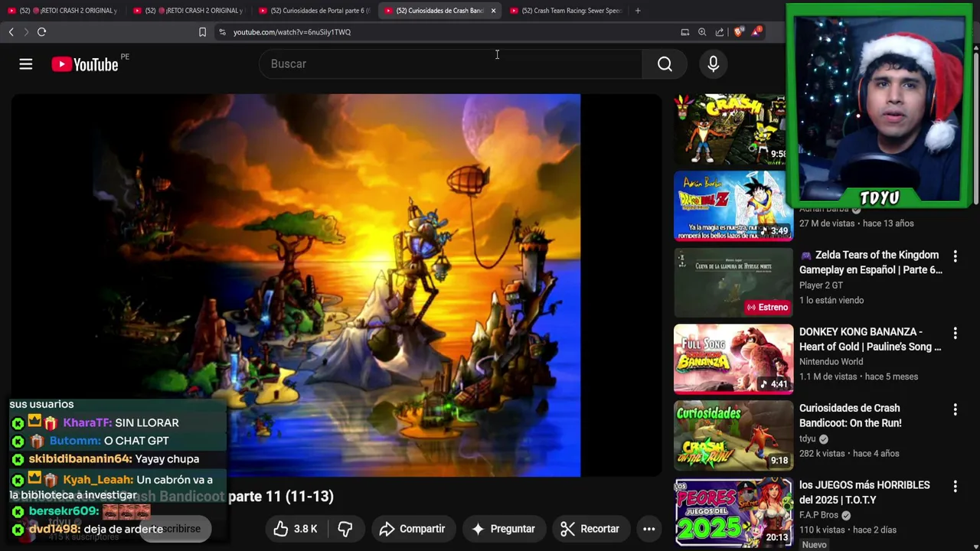980x551 pixels.
Task: Open options for Crash On the Run video
Action: (955, 409)
